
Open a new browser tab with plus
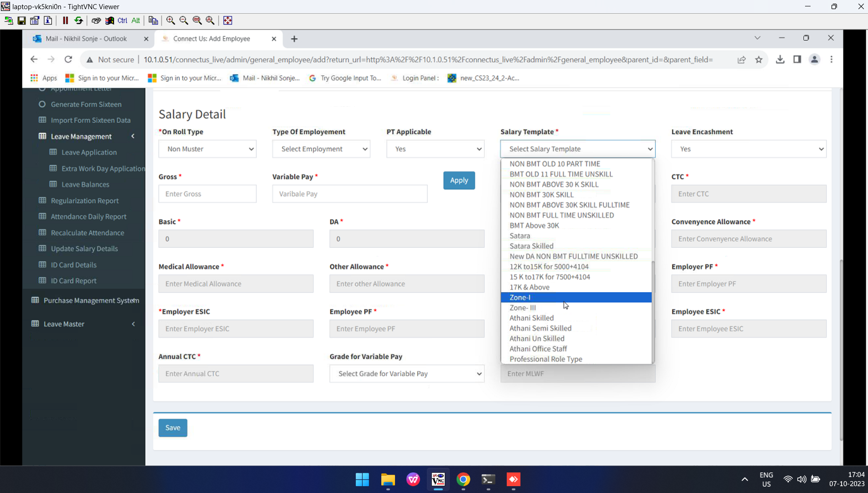point(294,39)
